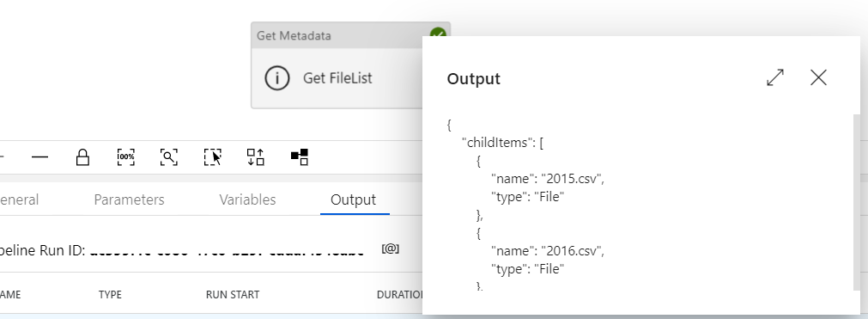Copy the Pipeline Run ID via bracket icon
This screenshot has height=319, width=868.
click(x=391, y=248)
